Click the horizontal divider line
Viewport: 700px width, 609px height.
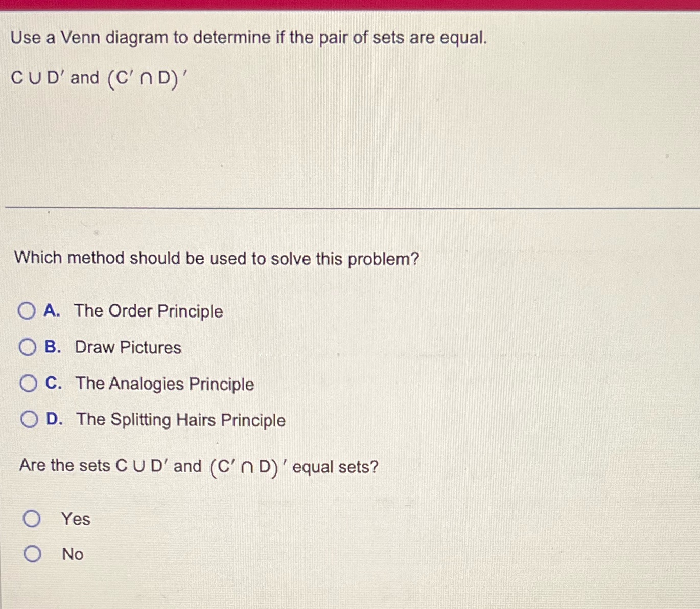[x=350, y=207]
